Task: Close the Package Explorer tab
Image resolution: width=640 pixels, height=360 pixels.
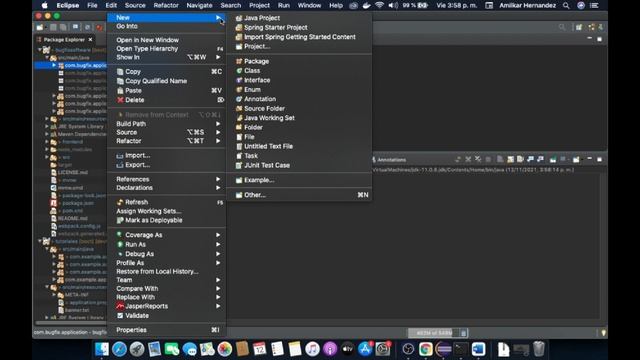Action: 90,40
